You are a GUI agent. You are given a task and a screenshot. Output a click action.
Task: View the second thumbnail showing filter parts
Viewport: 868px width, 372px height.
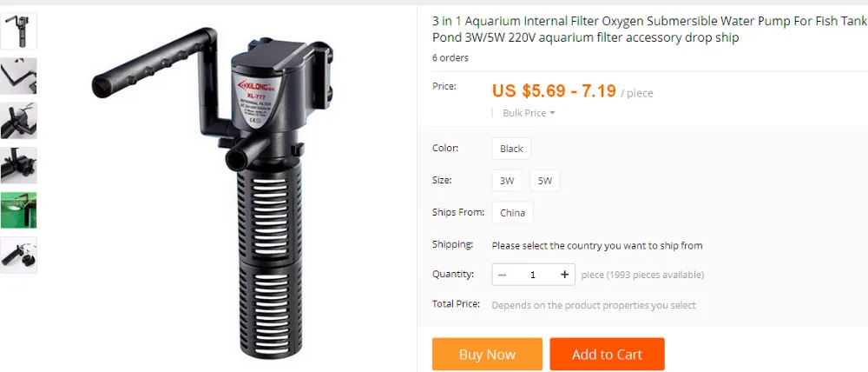[x=18, y=76]
